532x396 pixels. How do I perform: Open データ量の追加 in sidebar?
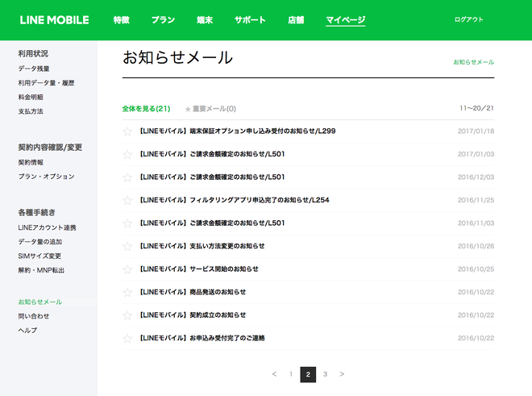tap(40, 242)
